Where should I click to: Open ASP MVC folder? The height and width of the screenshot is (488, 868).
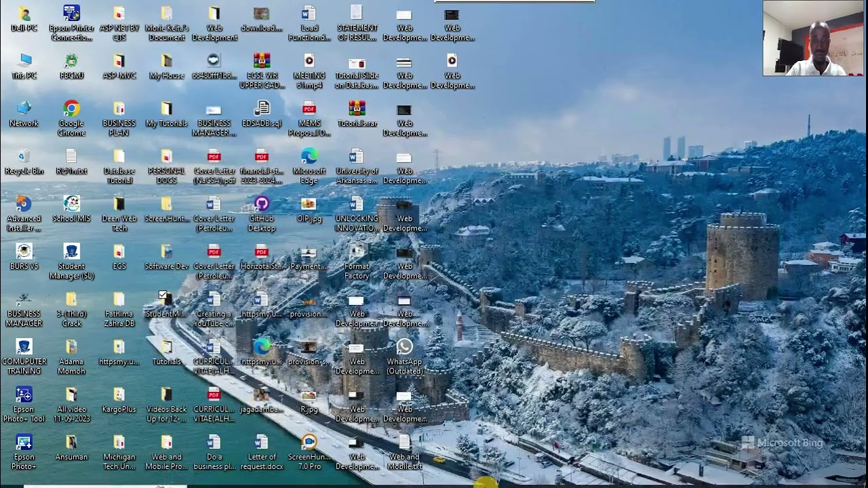(x=119, y=67)
